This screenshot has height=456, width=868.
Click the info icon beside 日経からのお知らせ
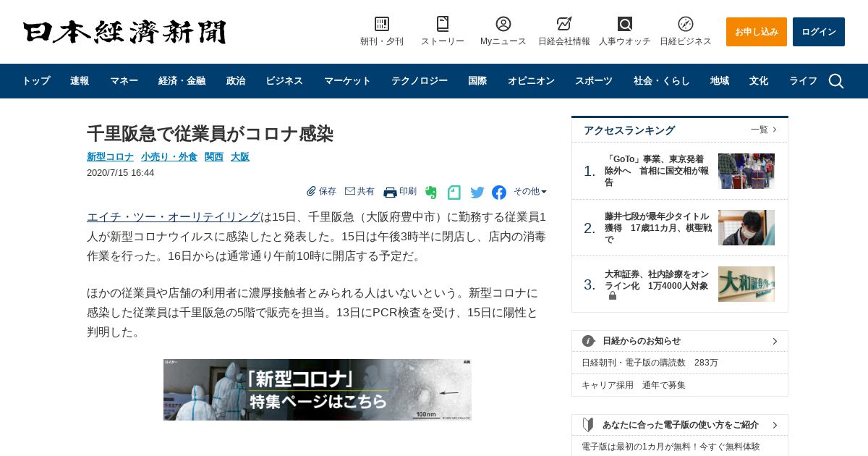pos(589,341)
